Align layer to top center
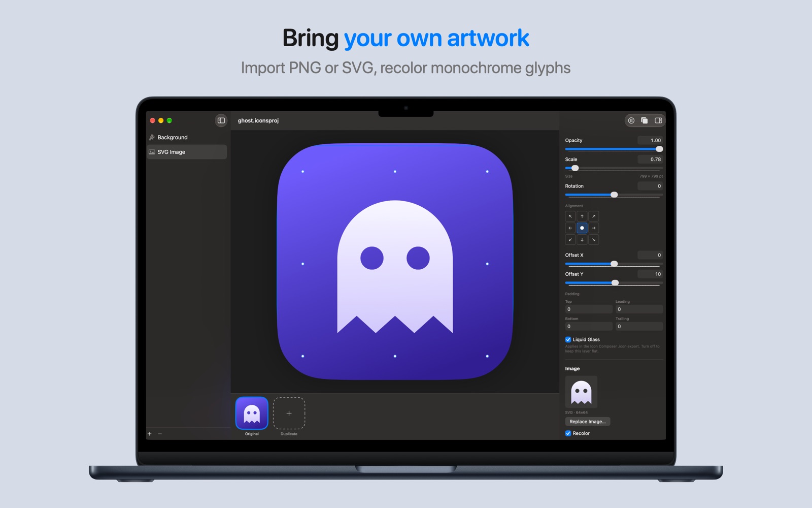812x508 pixels. 582,216
